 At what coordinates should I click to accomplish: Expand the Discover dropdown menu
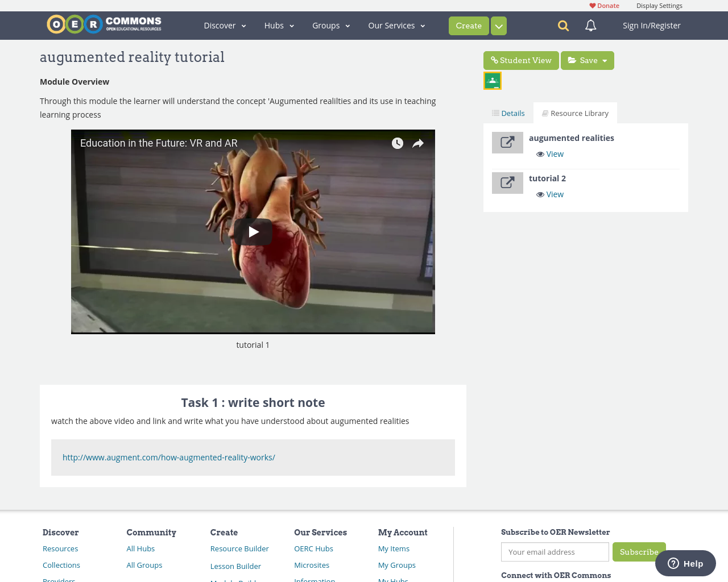pyautogui.click(x=224, y=25)
